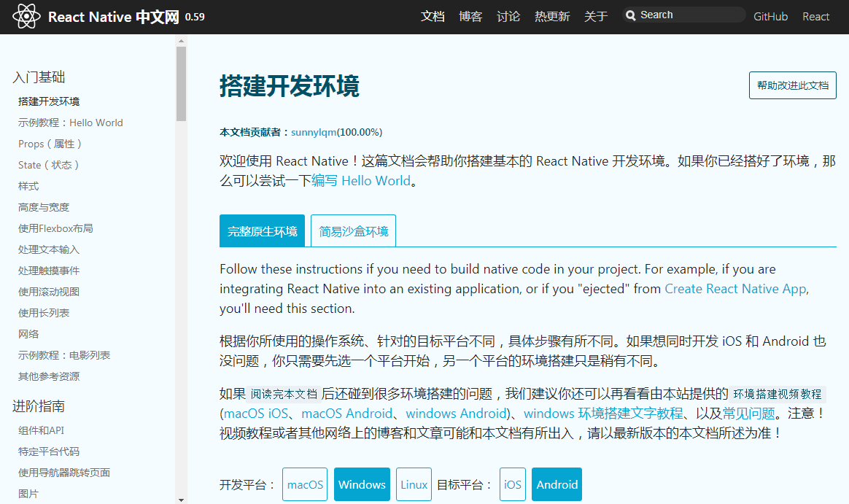This screenshot has height=504, width=849.
Task: Open React Native 中文网 home title
Action: click(113, 17)
